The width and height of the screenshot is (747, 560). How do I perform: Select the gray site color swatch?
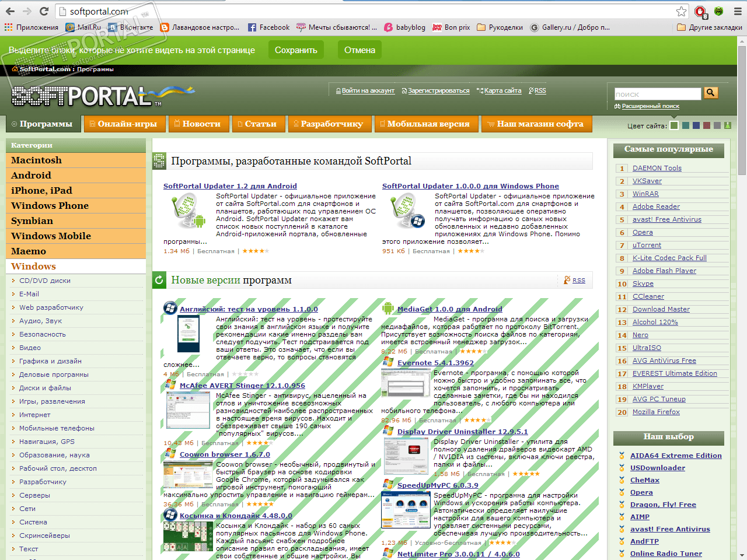717,125
